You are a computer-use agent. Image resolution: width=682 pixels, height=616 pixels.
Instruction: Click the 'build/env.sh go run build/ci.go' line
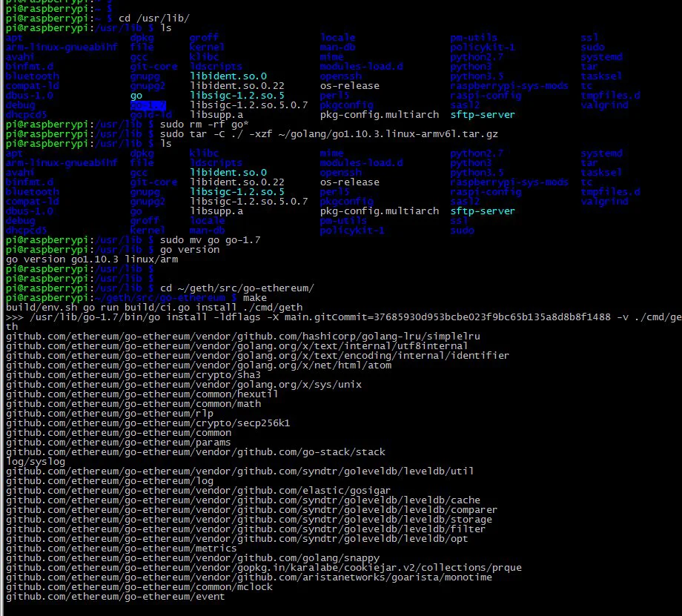pyautogui.click(x=154, y=308)
